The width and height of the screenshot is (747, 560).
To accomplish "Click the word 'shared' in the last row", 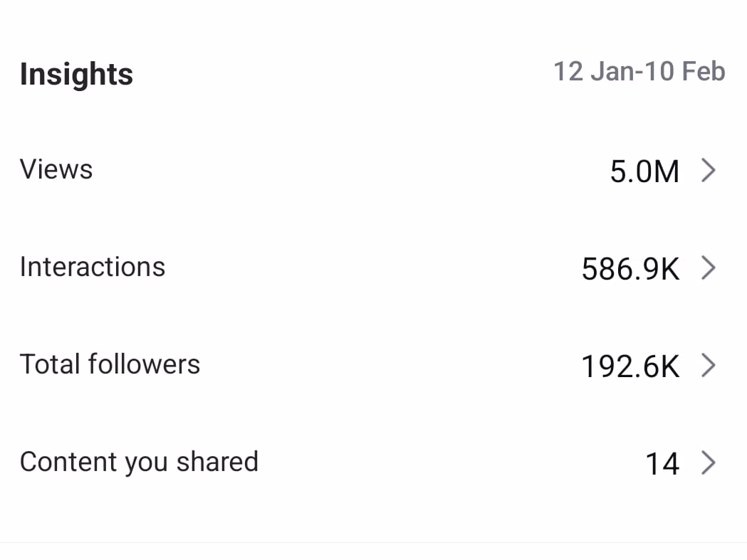I will 217,462.
